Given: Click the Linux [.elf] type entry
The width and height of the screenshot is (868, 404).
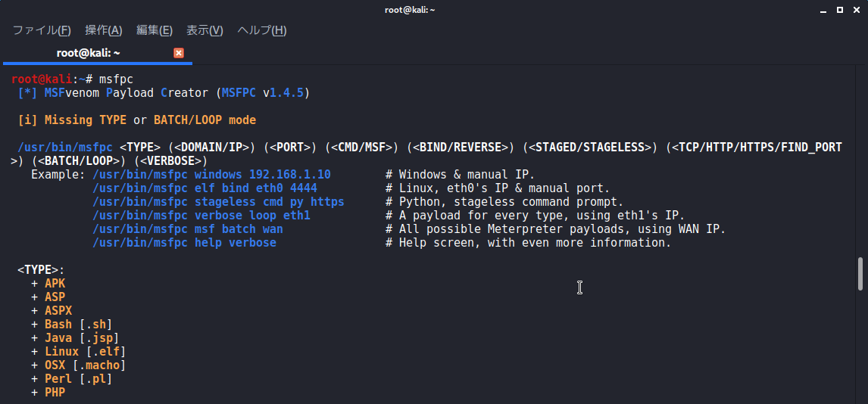Looking at the screenshot, I should [x=86, y=352].
